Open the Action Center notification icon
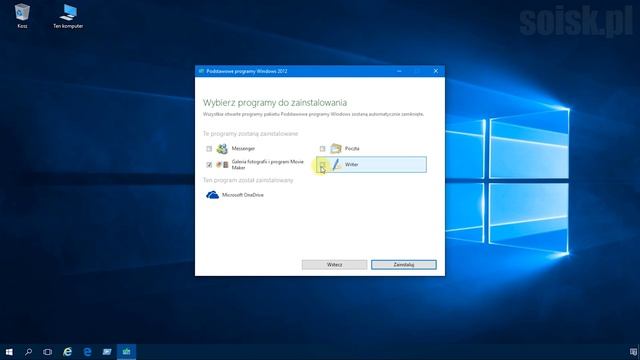Screen dimensions: 640x360 (633, 352)
